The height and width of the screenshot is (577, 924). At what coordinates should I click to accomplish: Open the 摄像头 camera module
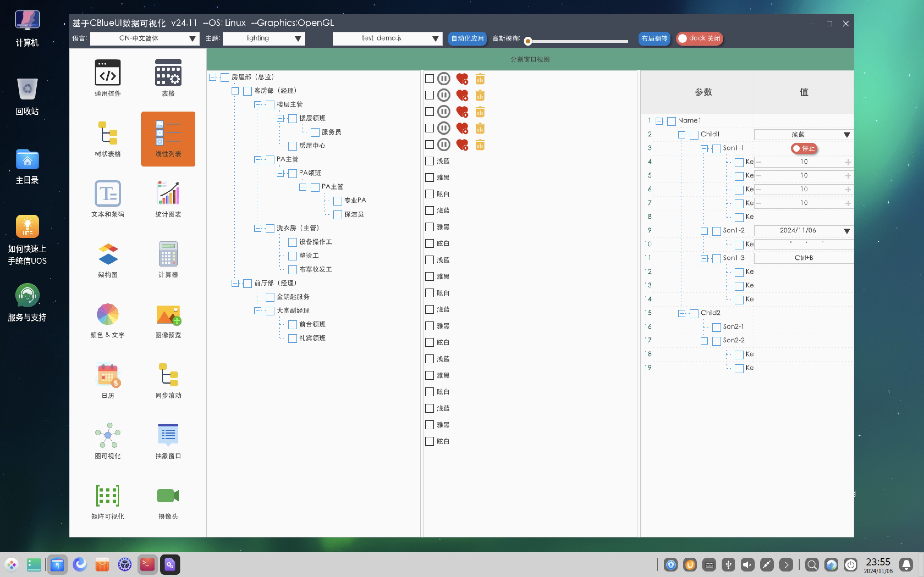pyautogui.click(x=168, y=495)
